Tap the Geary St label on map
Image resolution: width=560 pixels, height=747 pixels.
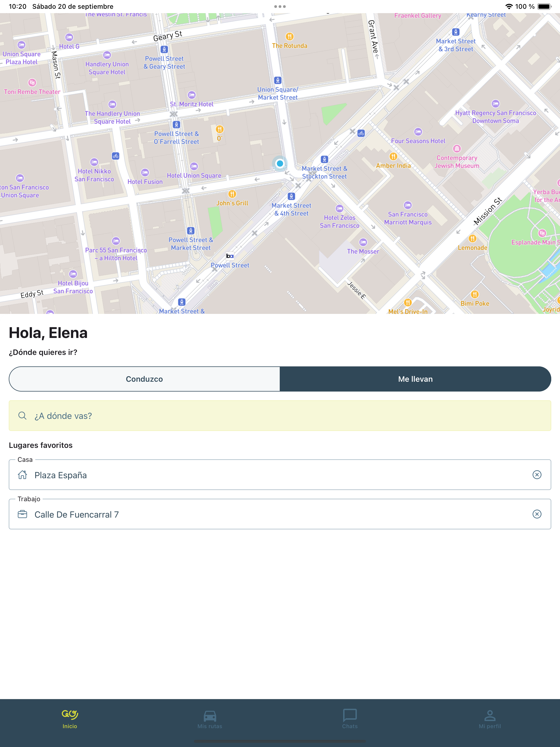tap(168, 36)
